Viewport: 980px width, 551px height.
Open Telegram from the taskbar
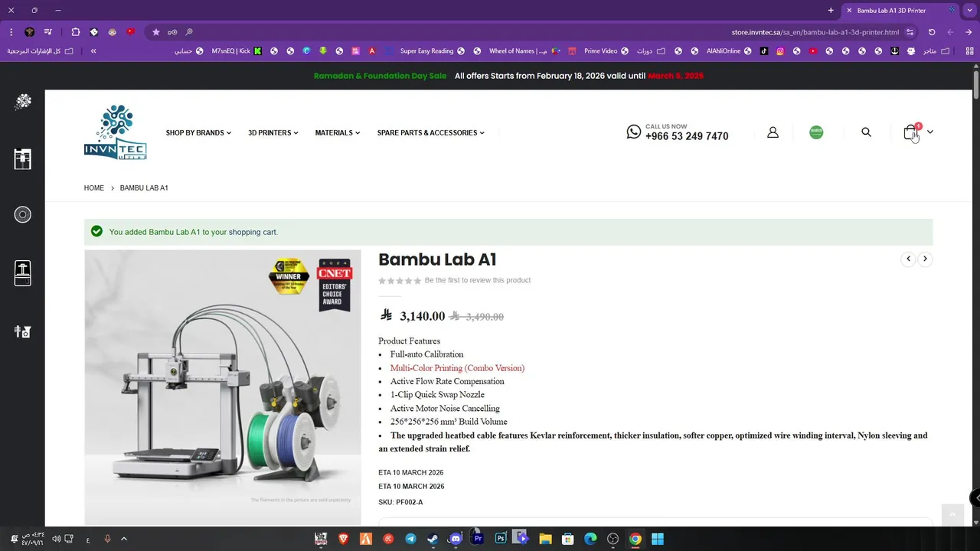[x=410, y=539]
